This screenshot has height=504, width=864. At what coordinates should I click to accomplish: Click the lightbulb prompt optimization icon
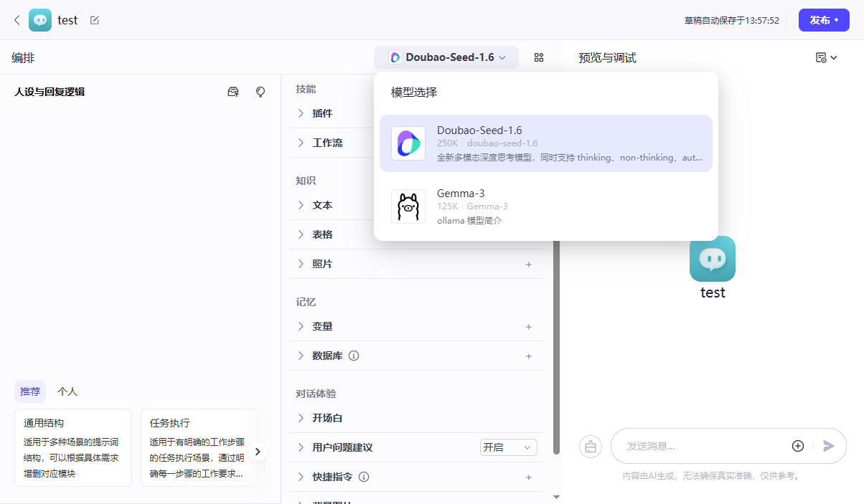pos(260,92)
